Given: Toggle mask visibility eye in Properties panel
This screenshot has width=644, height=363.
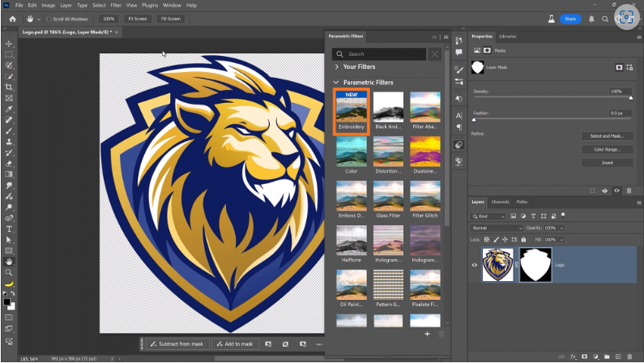Looking at the screenshot, I should (x=616, y=191).
